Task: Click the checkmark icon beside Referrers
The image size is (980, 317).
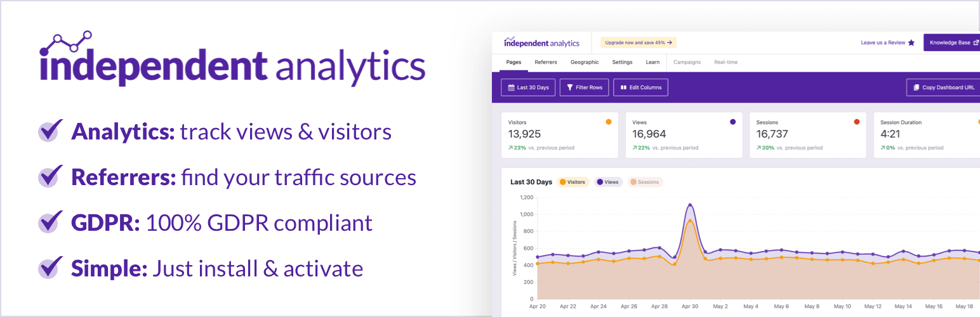Action: (51, 176)
